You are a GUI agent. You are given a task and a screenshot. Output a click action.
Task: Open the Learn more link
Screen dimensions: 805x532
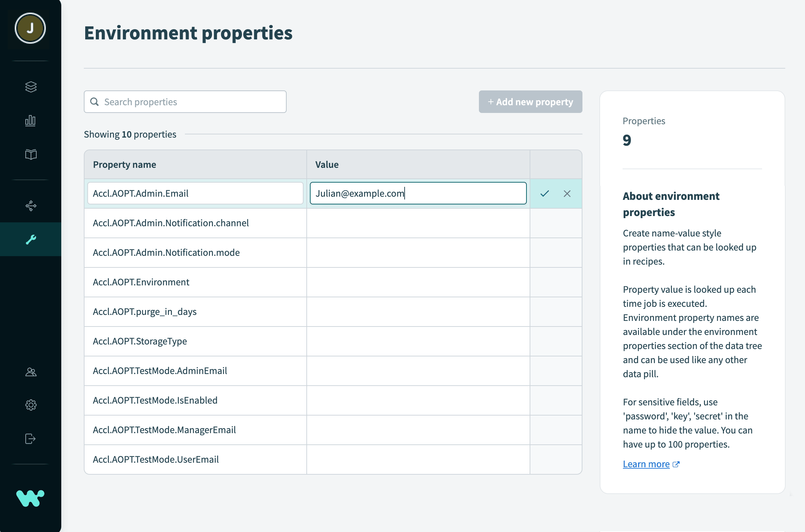646,464
